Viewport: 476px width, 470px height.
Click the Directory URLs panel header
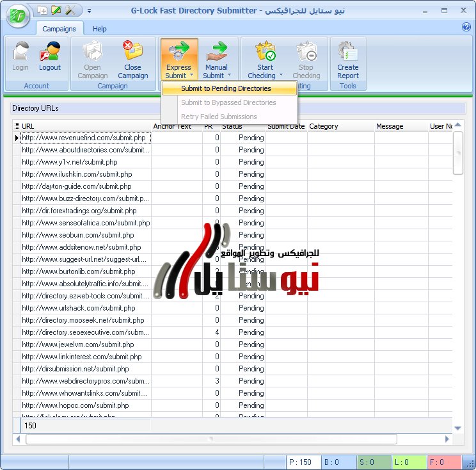coord(238,108)
